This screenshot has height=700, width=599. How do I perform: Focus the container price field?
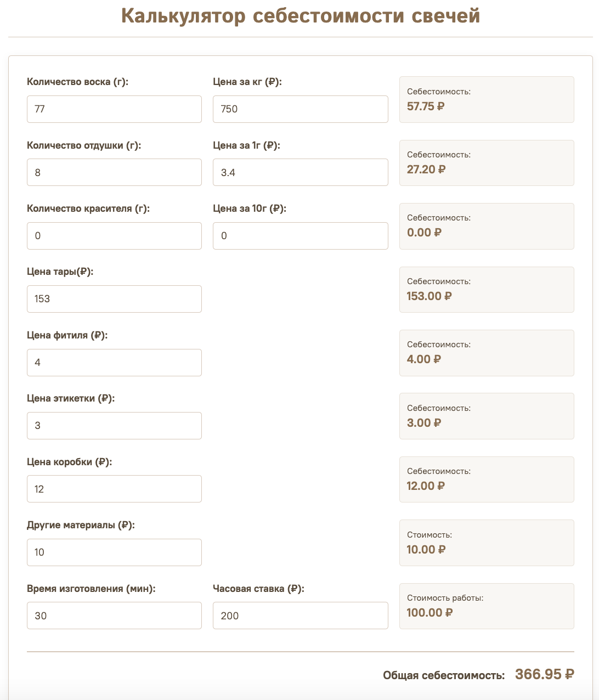point(114,299)
